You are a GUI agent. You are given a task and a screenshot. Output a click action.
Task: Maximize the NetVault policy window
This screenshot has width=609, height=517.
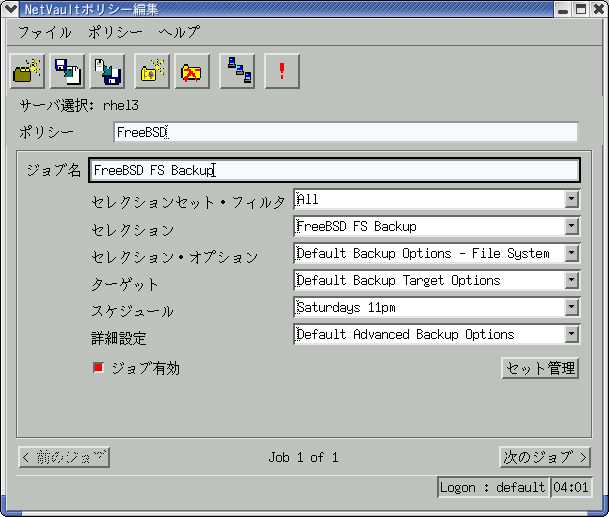coord(581,9)
